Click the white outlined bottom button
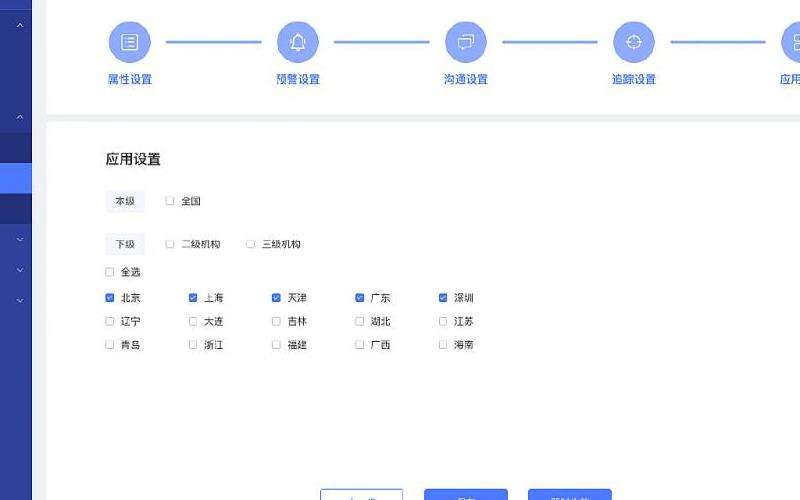 (x=361, y=495)
